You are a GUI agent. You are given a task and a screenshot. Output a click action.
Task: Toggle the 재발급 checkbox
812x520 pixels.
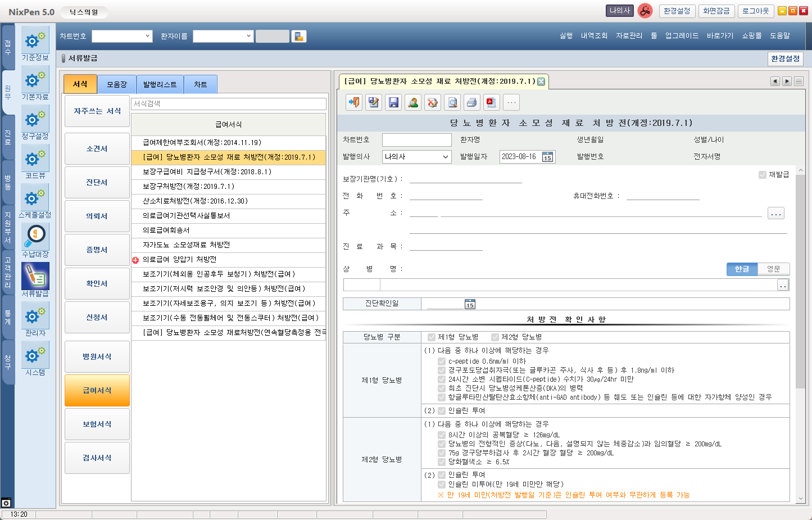click(763, 175)
